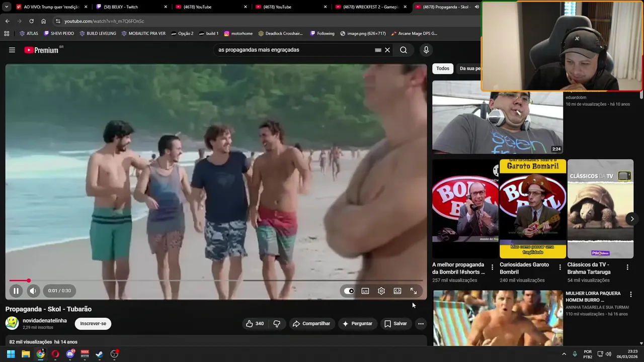The height and width of the screenshot is (362, 644).
Task: Open options for Curiosidades Garoto Bombril
Action: click(560, 267)
